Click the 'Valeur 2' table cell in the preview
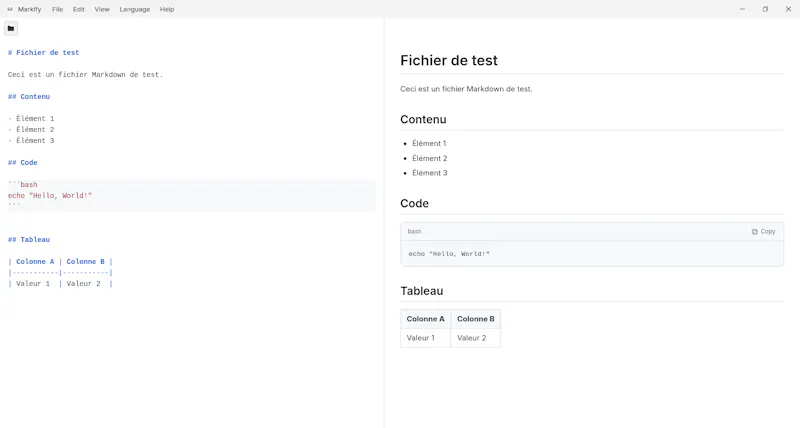This screenshot has width=800, height=428. (476, 338)
